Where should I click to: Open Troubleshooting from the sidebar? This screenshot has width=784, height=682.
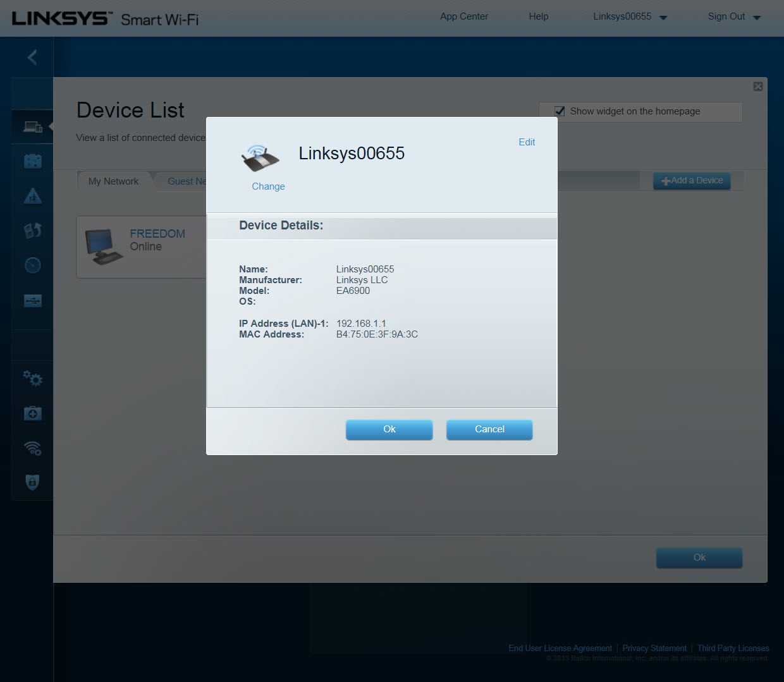(x=33, y=413)
